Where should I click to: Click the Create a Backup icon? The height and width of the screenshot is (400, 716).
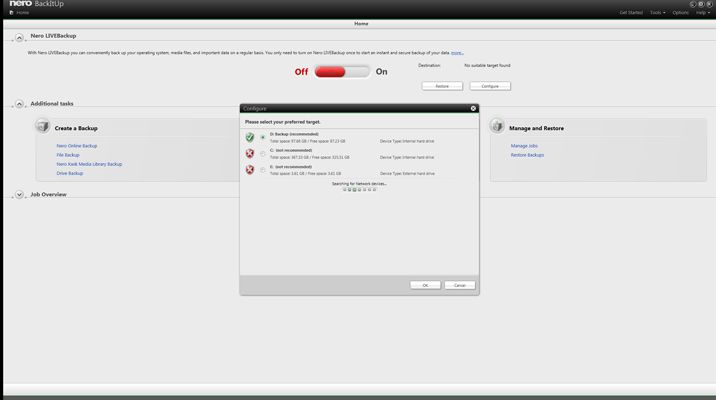(42, 126)
